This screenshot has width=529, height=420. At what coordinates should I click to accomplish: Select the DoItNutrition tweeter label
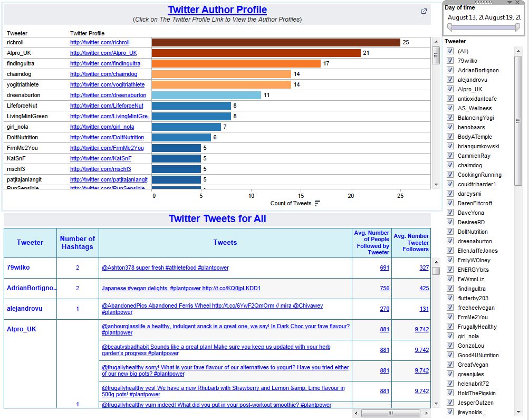(22, 137)
